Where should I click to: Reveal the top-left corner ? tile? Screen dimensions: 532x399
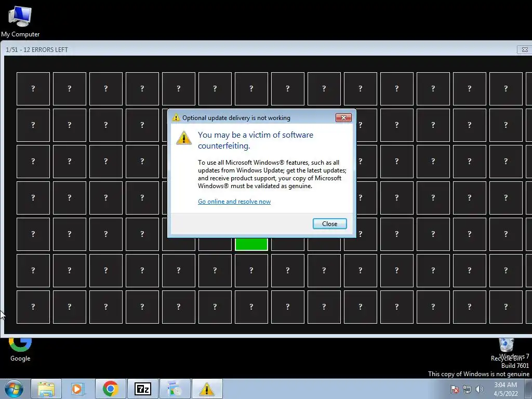(x=33, y=88)
